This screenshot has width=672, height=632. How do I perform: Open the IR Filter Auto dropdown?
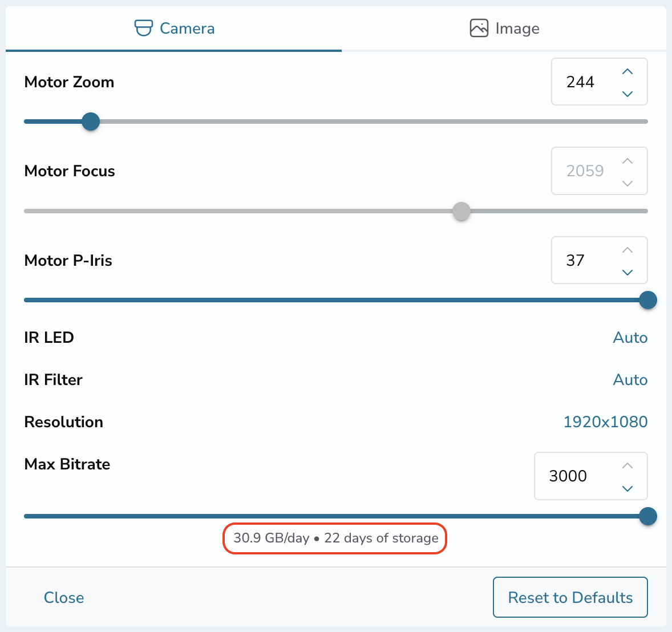(x=630, y=380)
